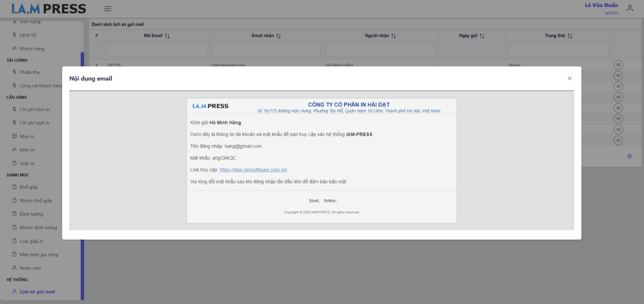644x304 pixels.
Task: Select the Khách hàng sidebar icon
Action: pos(14,48)
